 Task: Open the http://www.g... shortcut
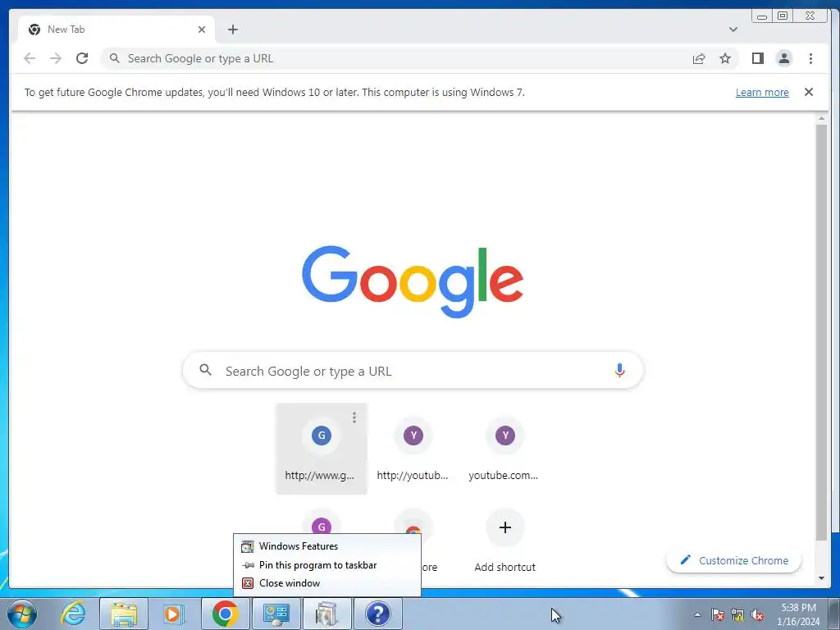[322, 449]
